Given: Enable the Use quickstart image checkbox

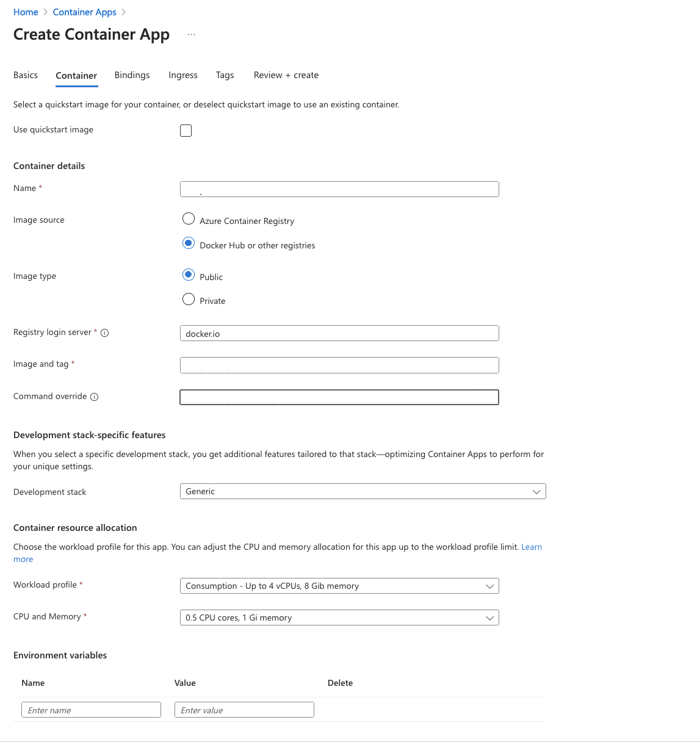Looking at the screenshot, I should [x=186, y=130].
